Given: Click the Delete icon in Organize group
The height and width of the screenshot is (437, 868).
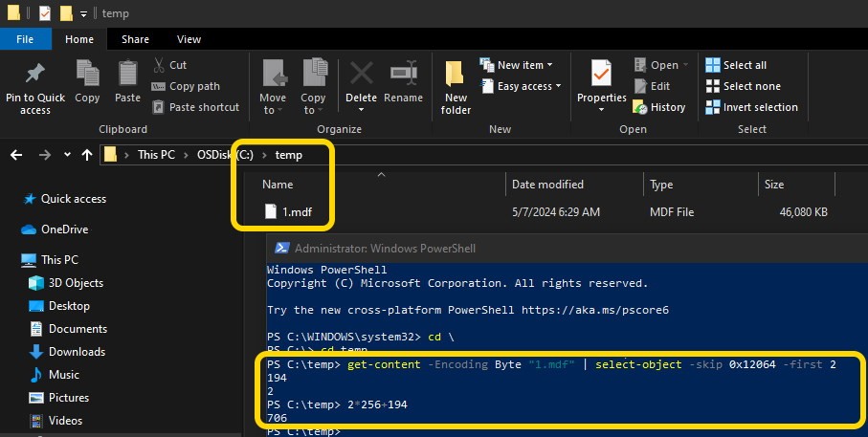Looking at the screenshot, I should click(361, 75).
